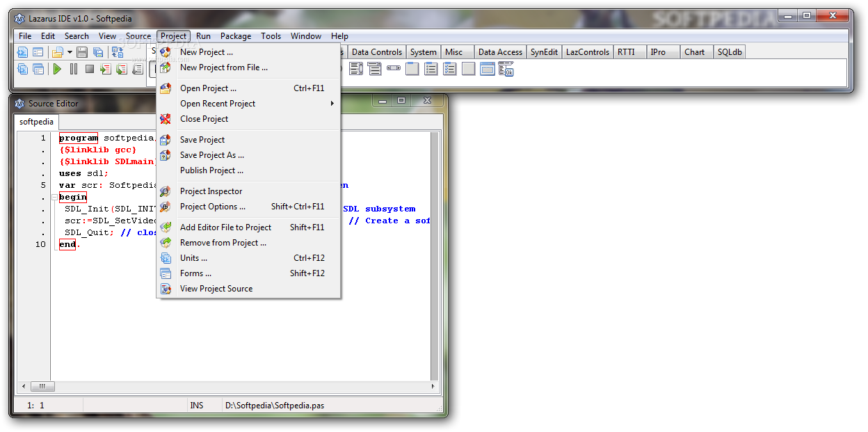Image resolution: width=868 pixels, height=432 pixels.
Task: Open the Help menu
Action: pos(339,36)
